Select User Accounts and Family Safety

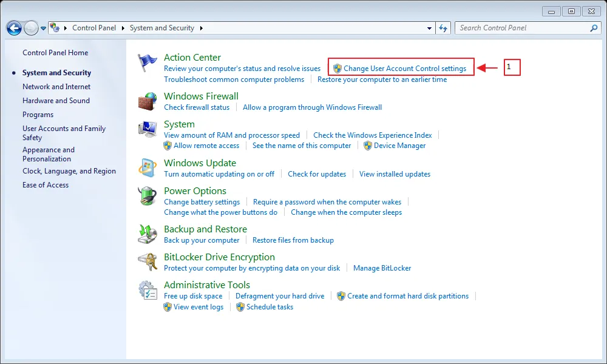click(64, 133)
